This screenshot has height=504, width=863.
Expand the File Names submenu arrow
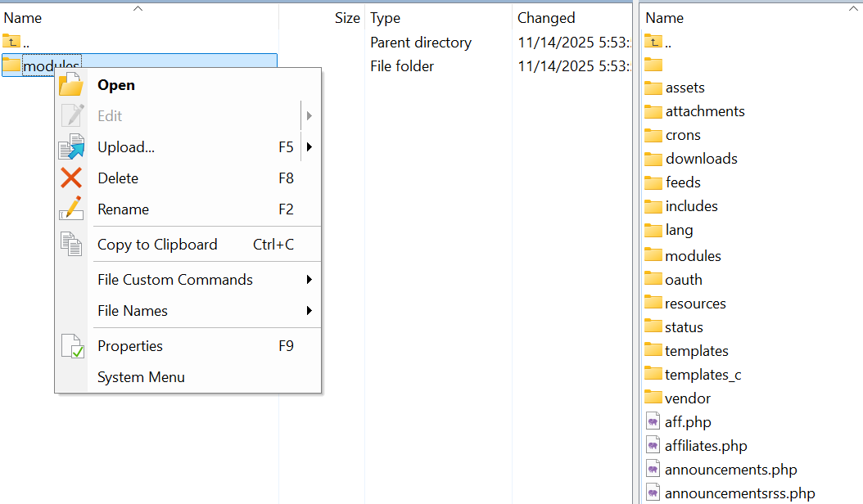coord(310,311)
